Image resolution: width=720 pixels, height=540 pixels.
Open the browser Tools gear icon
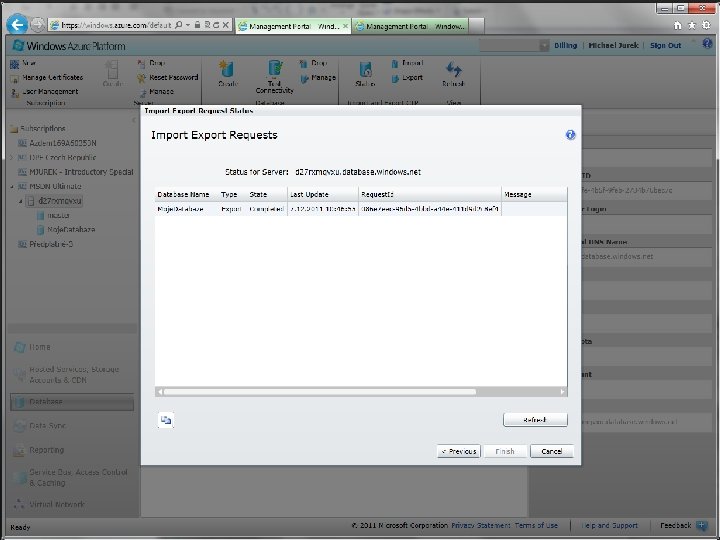[706, 26]
